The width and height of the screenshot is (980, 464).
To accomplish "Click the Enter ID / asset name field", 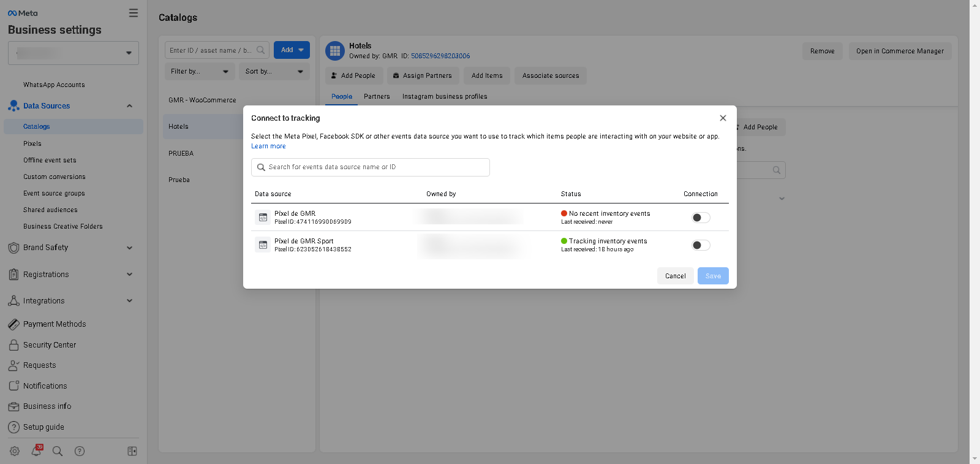I will click(217, 50).
